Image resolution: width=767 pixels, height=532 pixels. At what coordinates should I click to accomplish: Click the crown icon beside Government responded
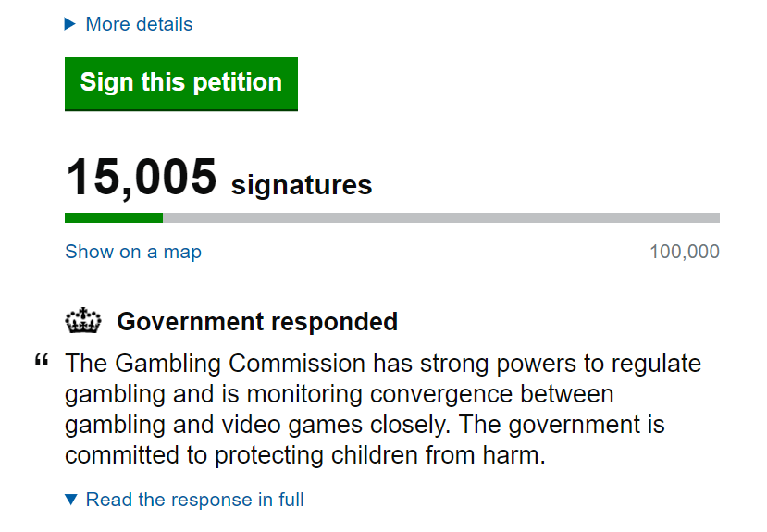pos(83,322)
